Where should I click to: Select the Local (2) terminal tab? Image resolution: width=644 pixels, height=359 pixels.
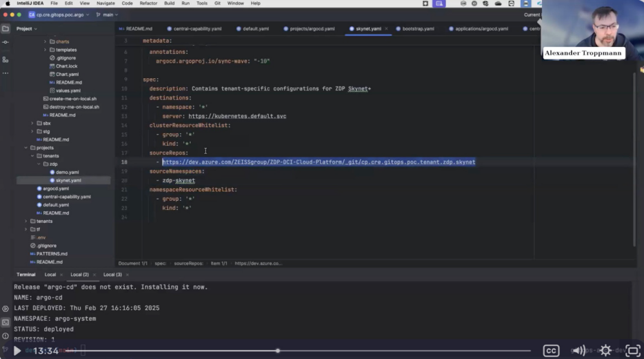79,275
